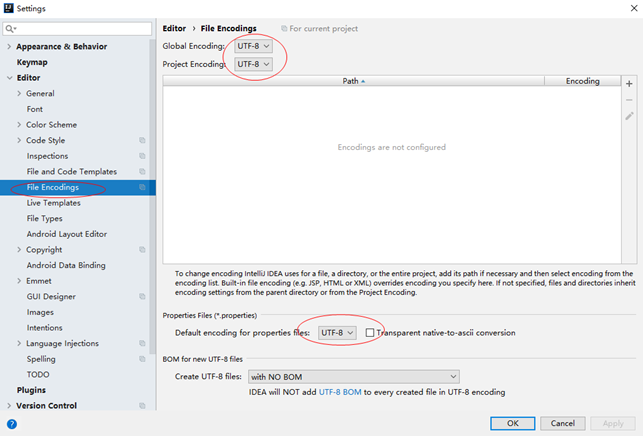Screen dimensions: 643x436
Task: Expand the Color Scheme node
Action: pos(19,124)
